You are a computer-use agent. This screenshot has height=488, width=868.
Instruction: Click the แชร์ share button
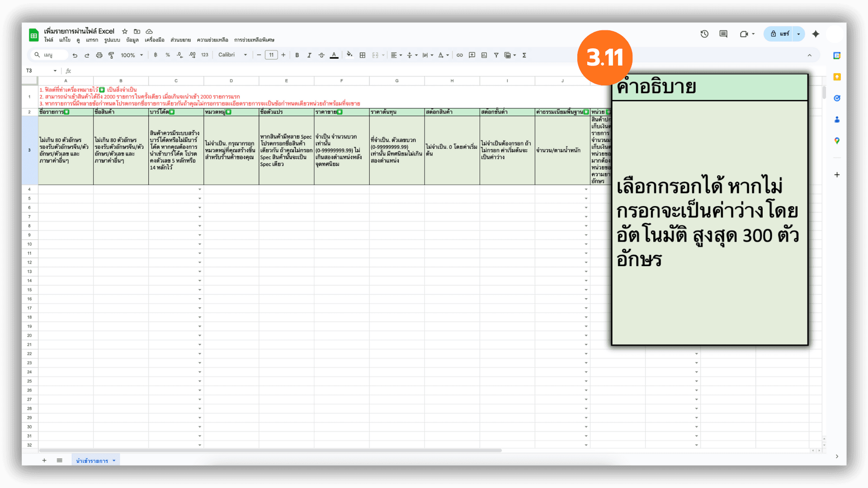tap(779, 34)
